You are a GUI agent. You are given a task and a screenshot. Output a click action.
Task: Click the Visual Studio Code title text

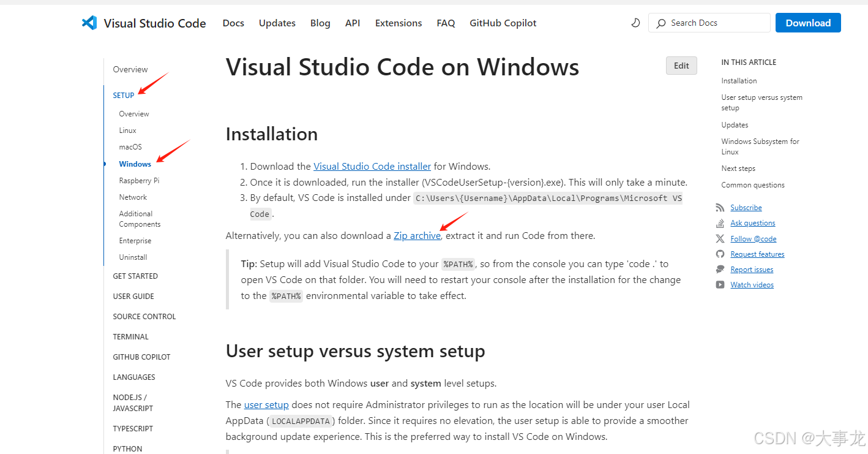[x=155, y=23]
